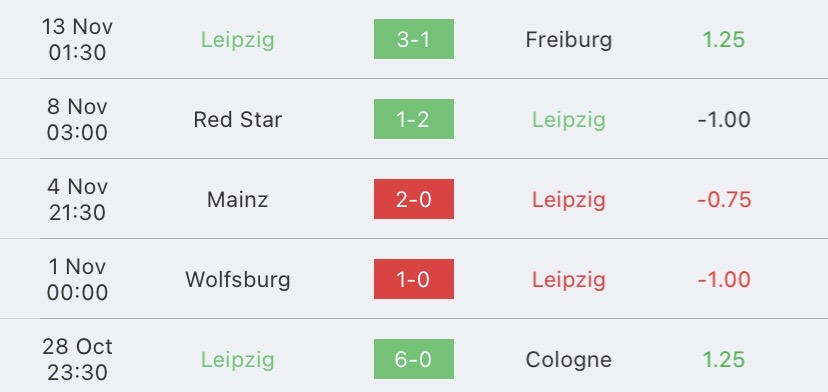This screenshot has height=392, width=828.
Task: Open the 1-2 Red Star vs Leipzig score
Action: (x=413, y=119)
